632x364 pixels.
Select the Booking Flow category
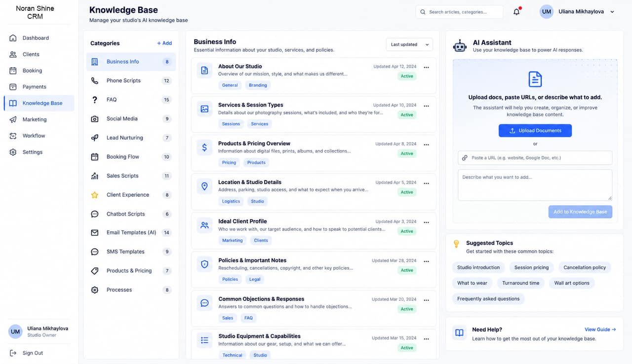point(130,157)
